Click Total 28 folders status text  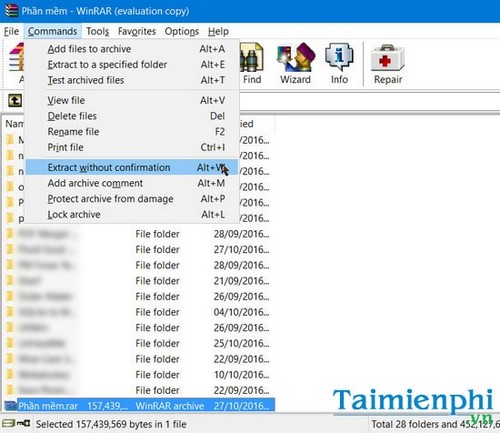tap(435, 424)
